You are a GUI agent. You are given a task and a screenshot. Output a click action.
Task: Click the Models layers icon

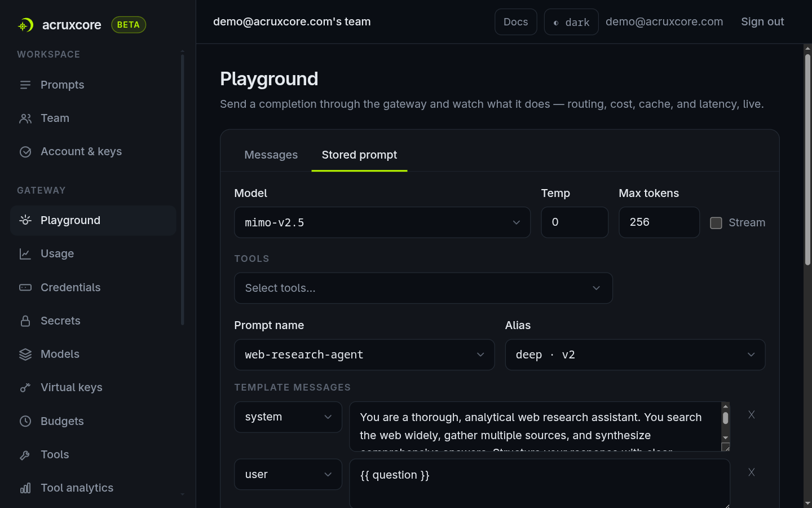(25, 354)
